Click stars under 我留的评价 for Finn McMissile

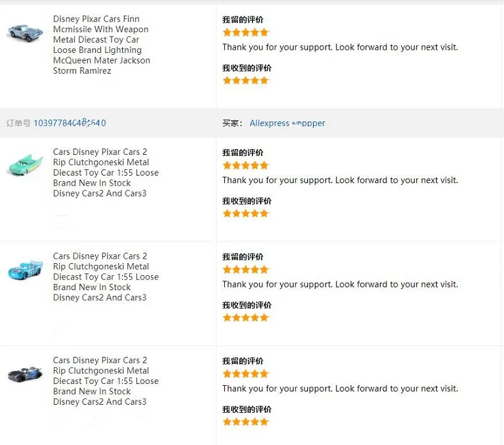(246, 33)
